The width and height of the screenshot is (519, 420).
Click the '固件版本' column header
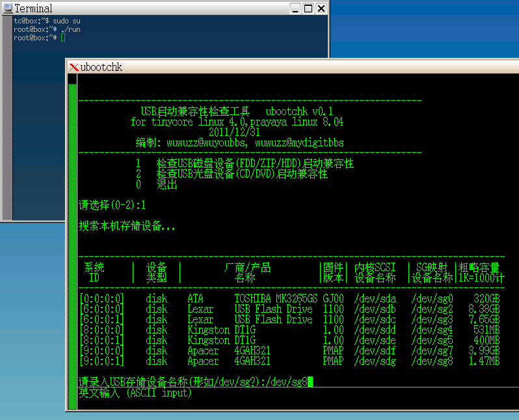[333, 272]
